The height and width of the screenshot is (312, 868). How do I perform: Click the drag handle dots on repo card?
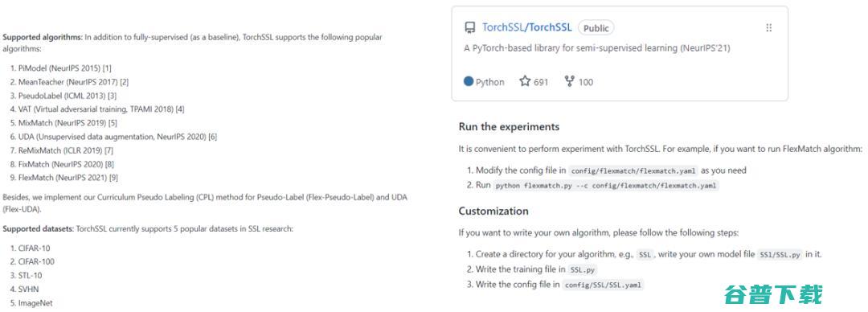[769, 27]
